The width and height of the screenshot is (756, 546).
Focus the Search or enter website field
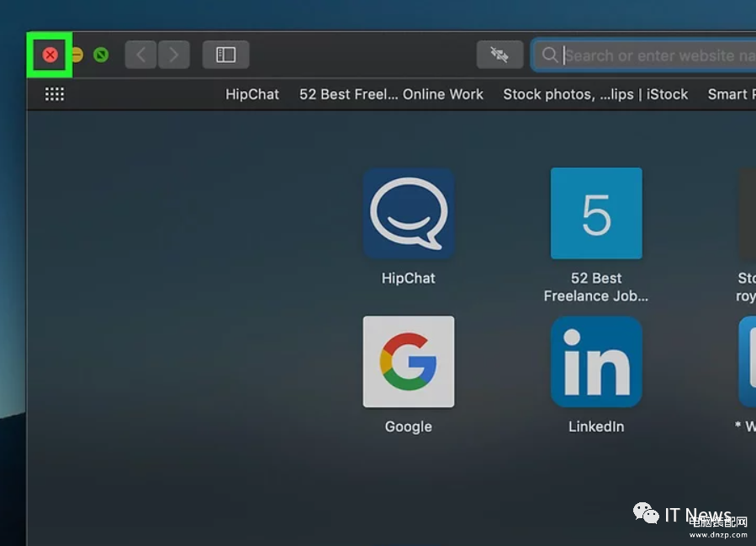point(643,56)
